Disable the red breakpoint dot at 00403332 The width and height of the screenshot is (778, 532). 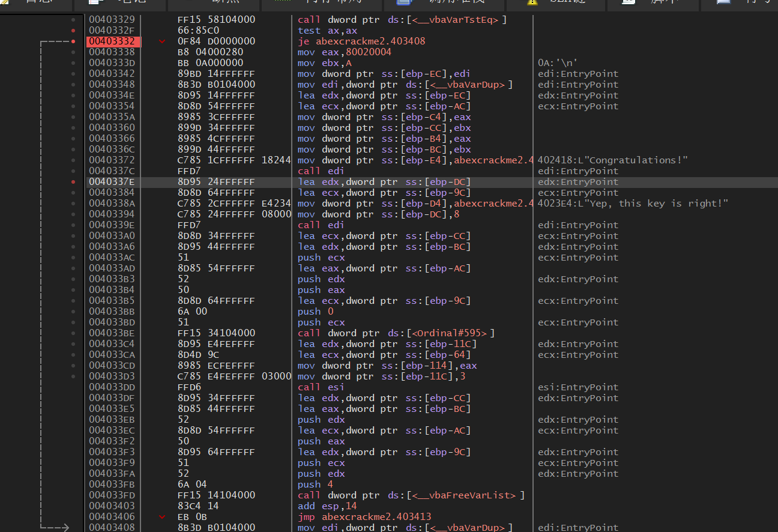[x=73, y=41]
